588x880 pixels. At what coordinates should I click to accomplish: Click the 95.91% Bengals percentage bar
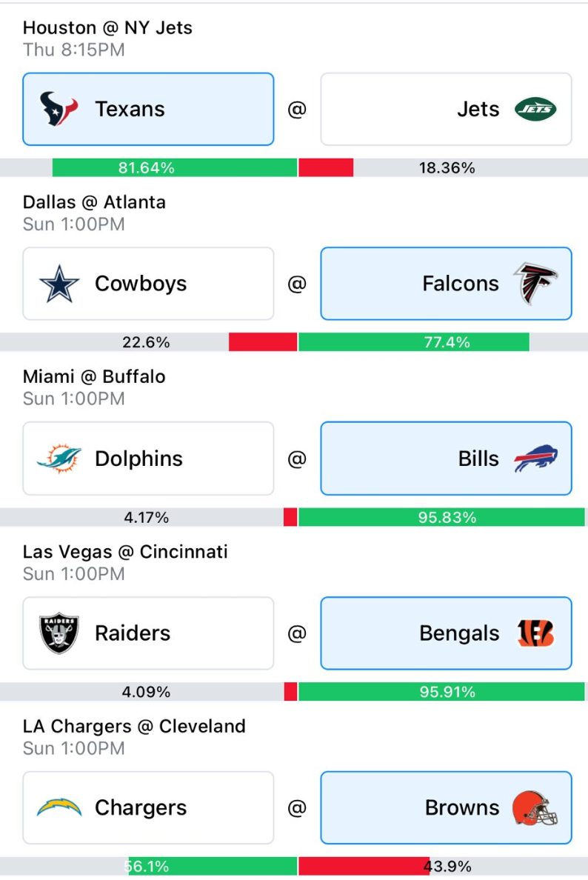coord(441,691)
